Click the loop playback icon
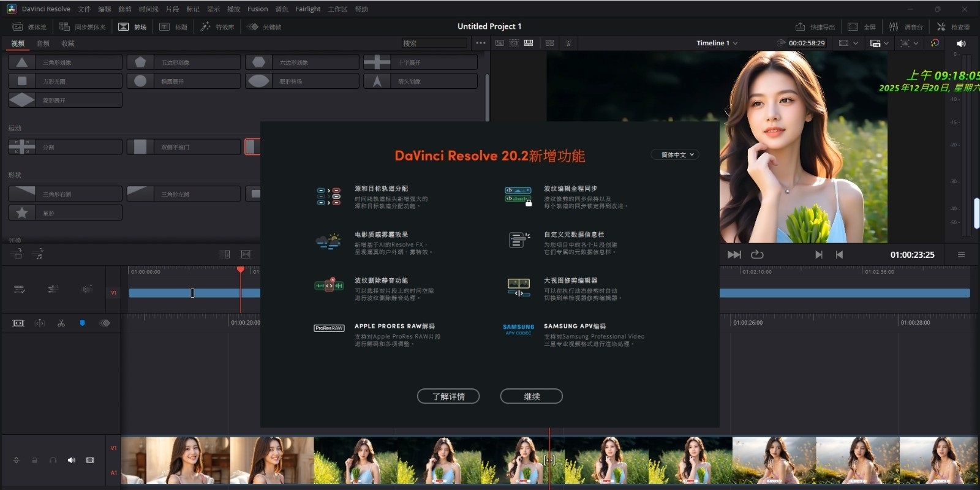Image resolution: width=980 pixels, height=490 pixels. tap(757, 255)
